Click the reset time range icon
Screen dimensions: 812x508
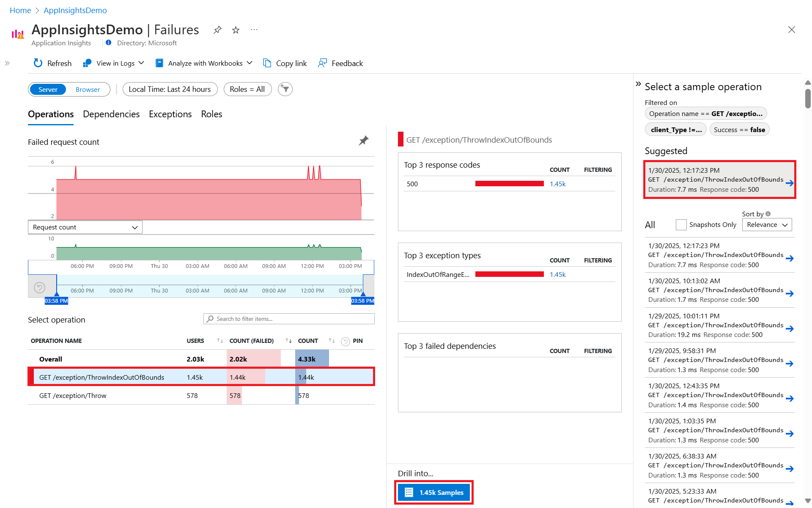(x=39, y=288)
